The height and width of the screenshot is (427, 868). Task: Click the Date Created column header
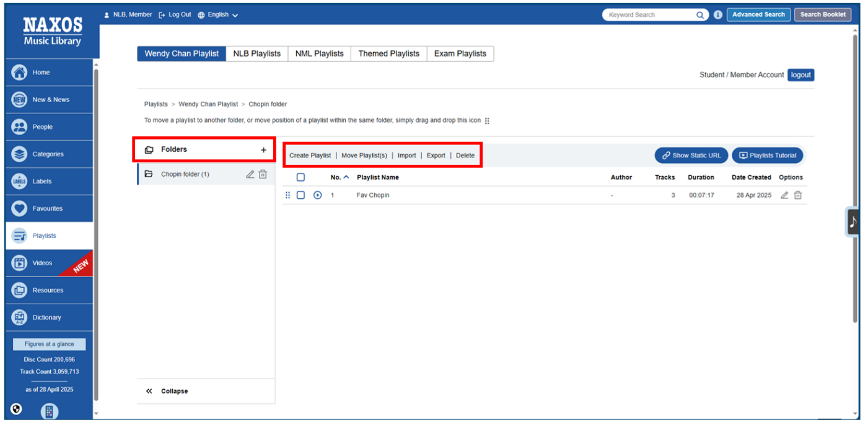(x=751, y=177)
